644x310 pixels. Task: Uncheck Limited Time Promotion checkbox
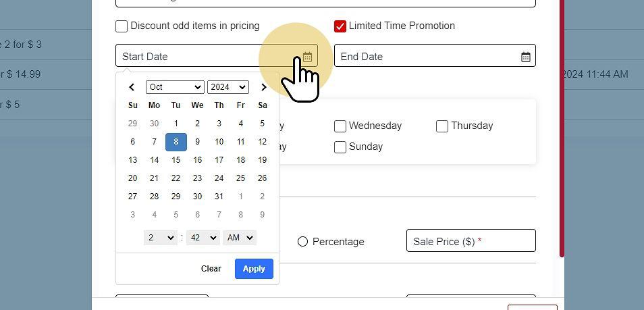pyautogui.click(x=340, y=26)
